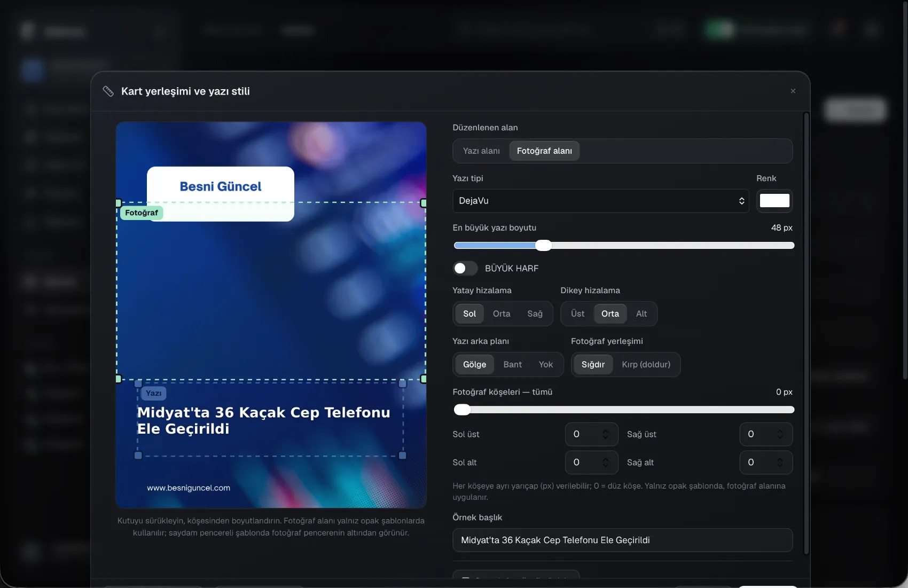The image size is (908, 588).
Task: Set vertical alignment to Alt
Action: (x=641, y=313)
